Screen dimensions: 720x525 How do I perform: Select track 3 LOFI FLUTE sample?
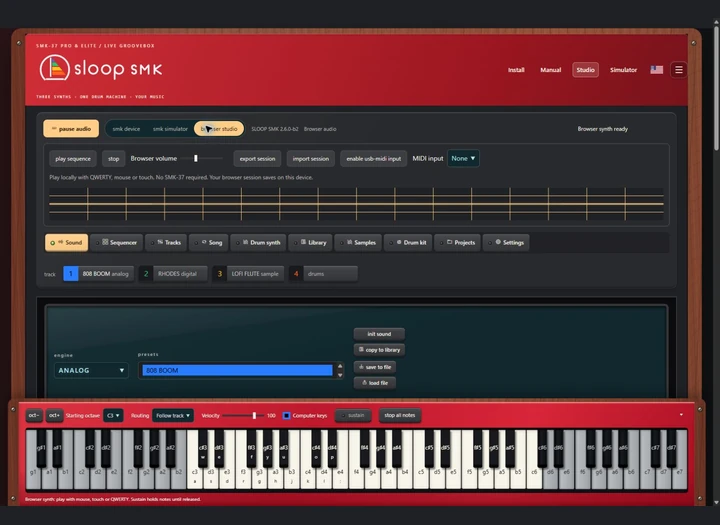click(248, 274)
